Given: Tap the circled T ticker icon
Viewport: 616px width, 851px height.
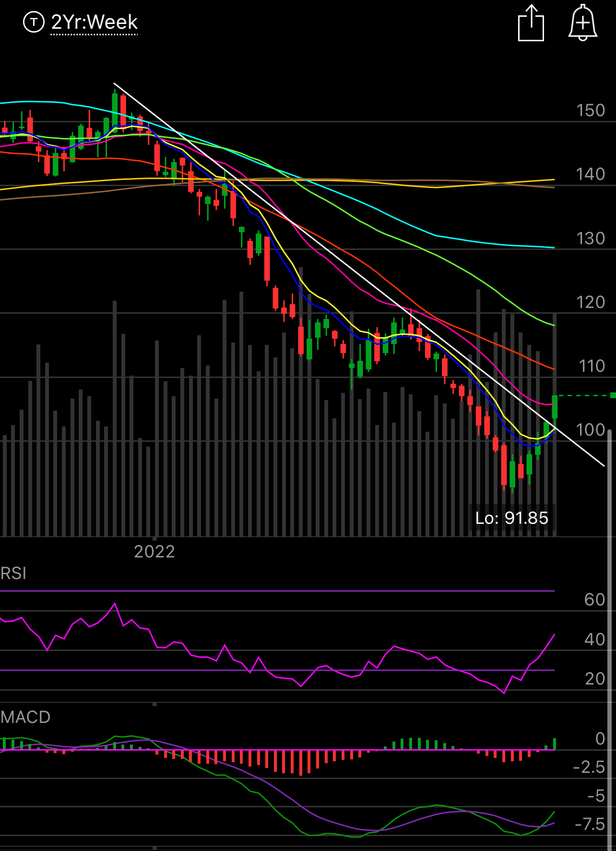Looking at the screenshot, I should click(x=34, y=22).
